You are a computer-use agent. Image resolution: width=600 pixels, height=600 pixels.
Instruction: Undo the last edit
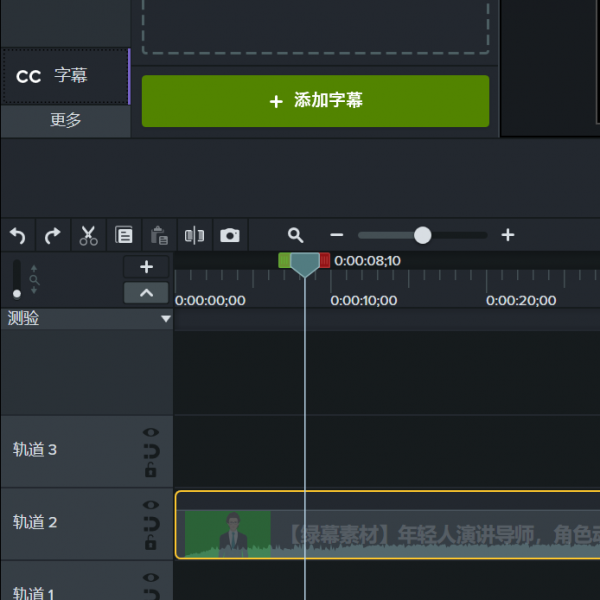17,236
